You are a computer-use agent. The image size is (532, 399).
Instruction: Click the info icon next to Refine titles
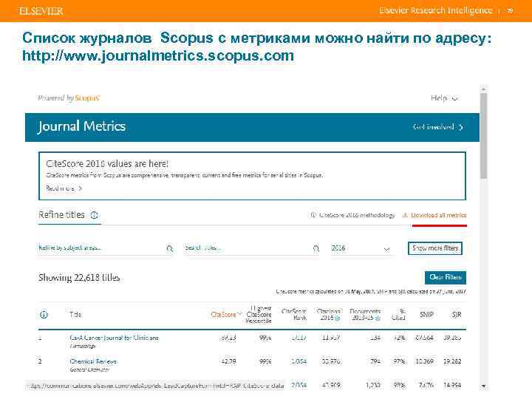click(x=95, y=215)
